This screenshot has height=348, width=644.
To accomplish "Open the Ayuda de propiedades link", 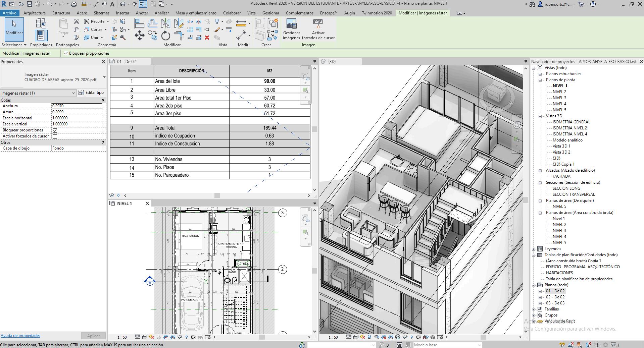I will [20, 336].
